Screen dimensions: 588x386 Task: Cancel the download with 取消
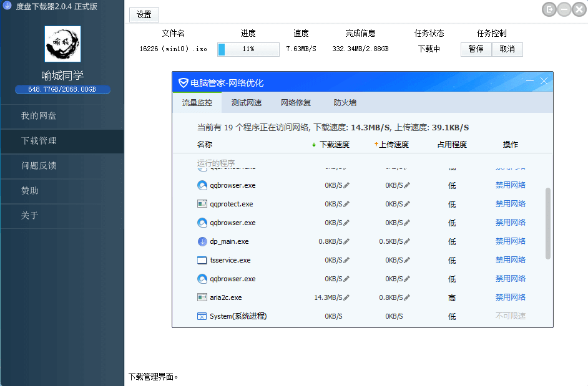507,49
